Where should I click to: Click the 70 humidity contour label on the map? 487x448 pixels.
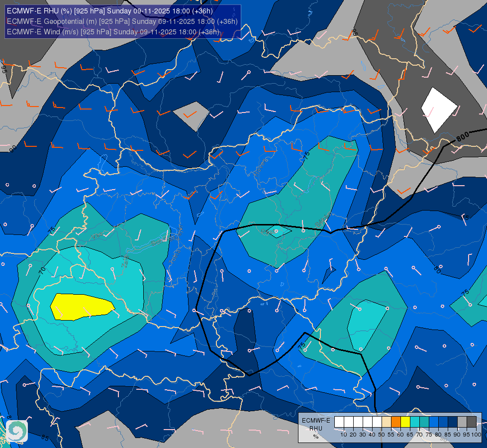[x=42, y=270]
